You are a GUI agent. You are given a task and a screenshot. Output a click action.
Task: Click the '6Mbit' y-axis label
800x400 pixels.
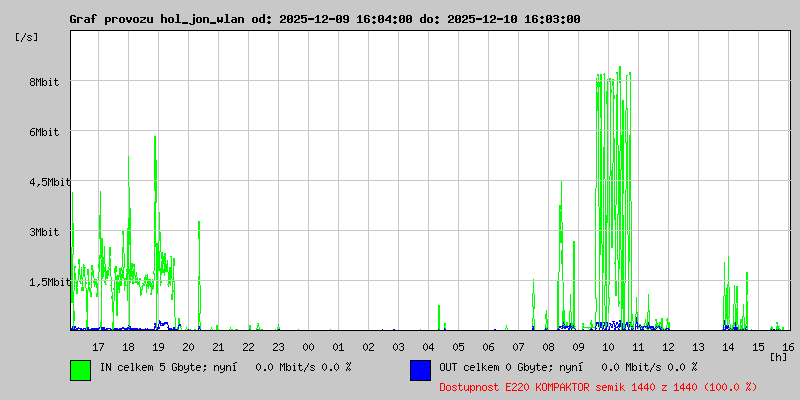click(44, 132)
